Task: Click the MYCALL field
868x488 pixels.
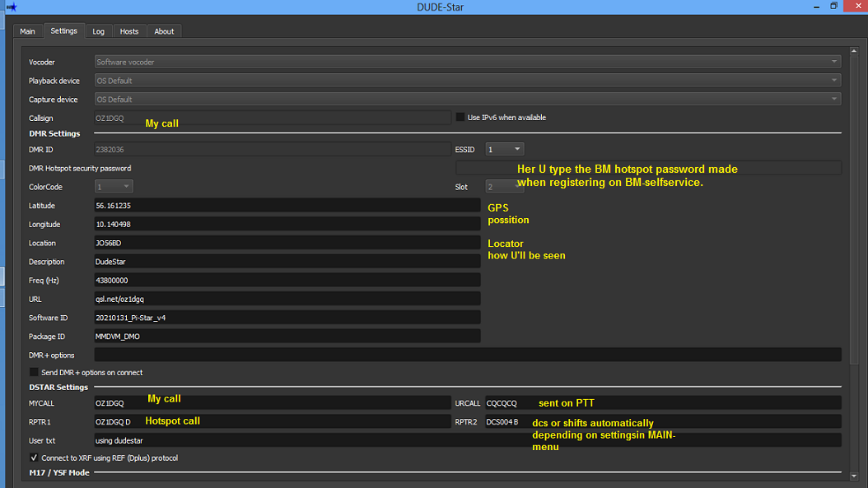Action: pos(273,403)
